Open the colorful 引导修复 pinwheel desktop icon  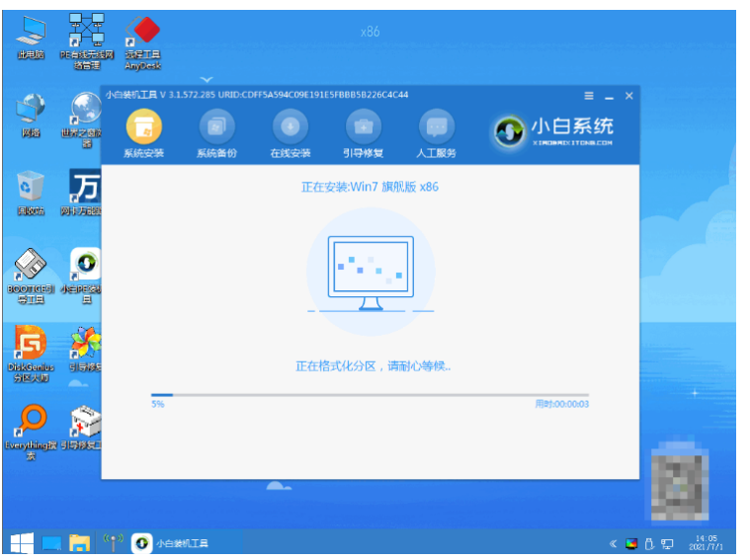[x=85, y=349]
